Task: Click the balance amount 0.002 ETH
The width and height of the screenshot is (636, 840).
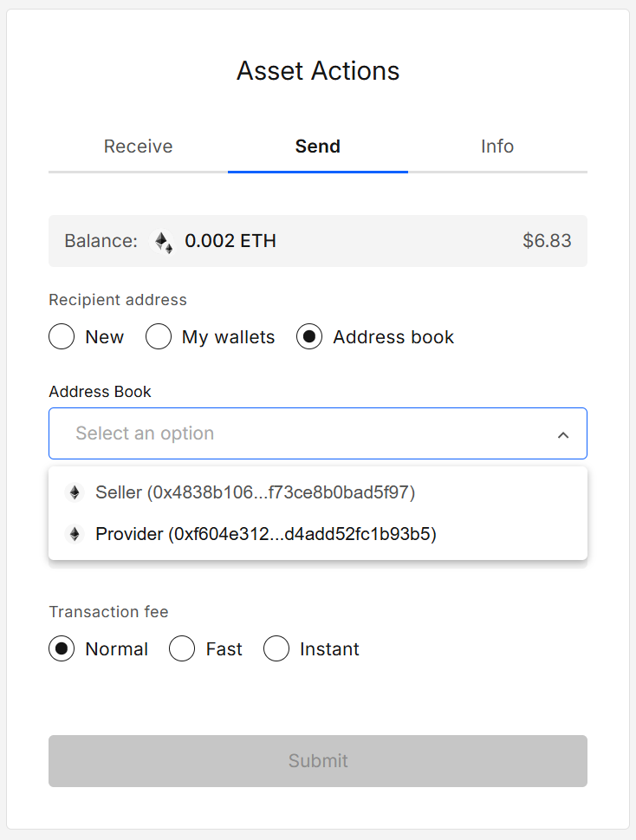Action: pyautogui.click(x=230, y=241)
